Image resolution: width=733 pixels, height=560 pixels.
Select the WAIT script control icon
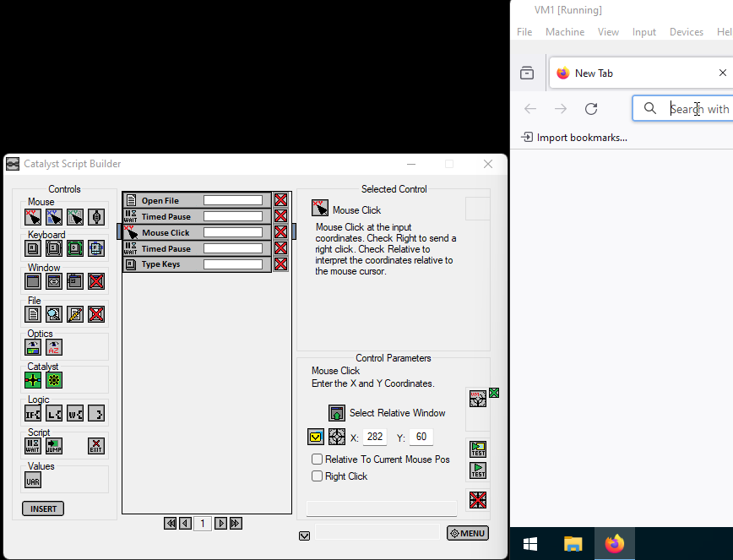pos(32,445)
